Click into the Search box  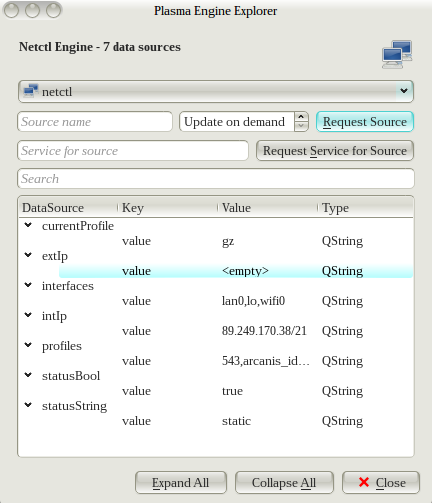click(x=216, y=179)
